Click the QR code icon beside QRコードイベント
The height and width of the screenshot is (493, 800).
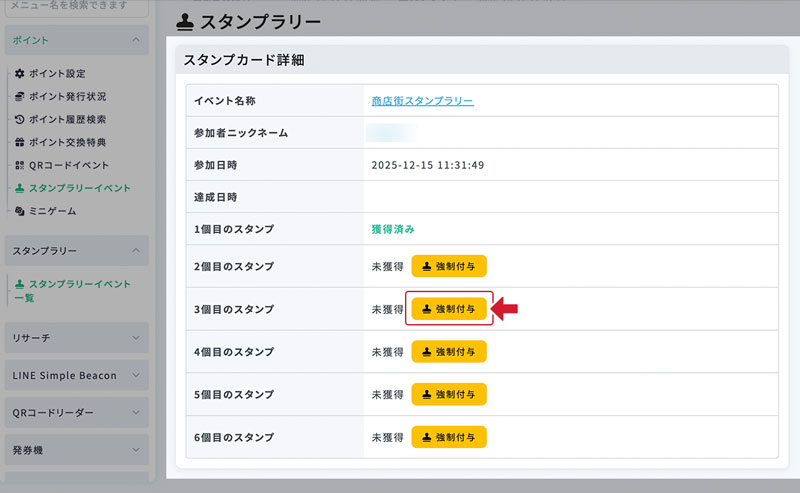20,166
